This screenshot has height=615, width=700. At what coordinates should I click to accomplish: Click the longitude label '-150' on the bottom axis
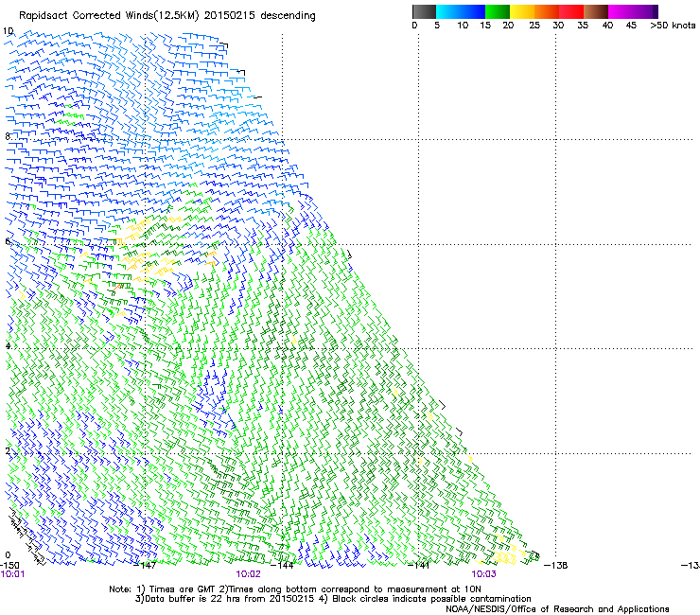[x=9, y=565]
